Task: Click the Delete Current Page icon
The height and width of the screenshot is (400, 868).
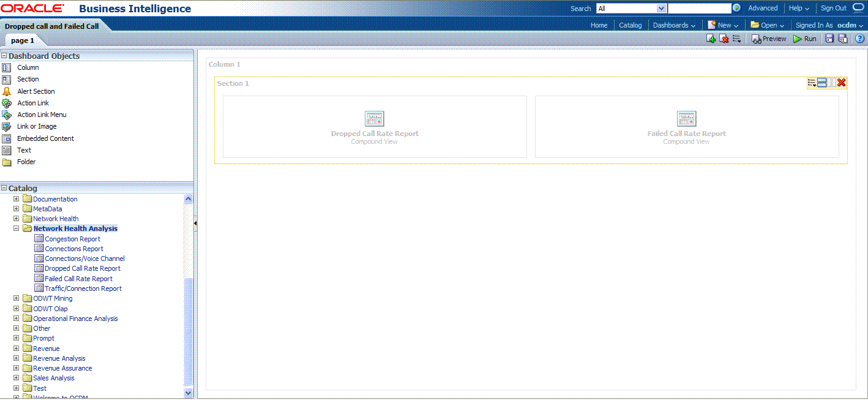Action: click(724, 39)
